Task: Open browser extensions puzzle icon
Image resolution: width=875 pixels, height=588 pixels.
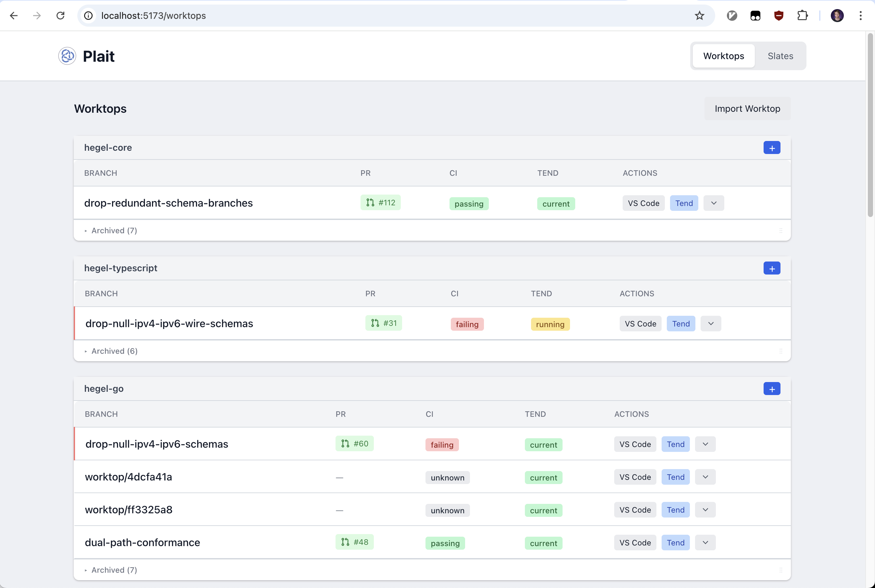Action: pyautogui.click(x=802, y=16)
